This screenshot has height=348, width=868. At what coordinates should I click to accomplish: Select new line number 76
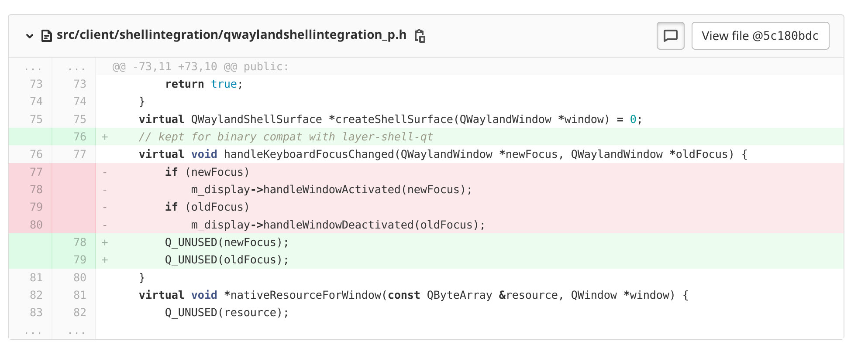(80, 136)
